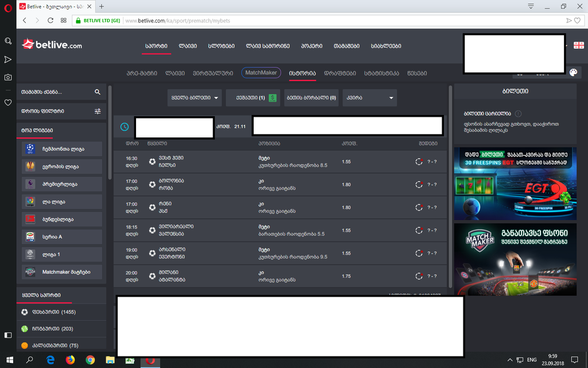Click clock icon on bet ticket header
Viewport: 588px width, 368px height.
tap(125, 126)
